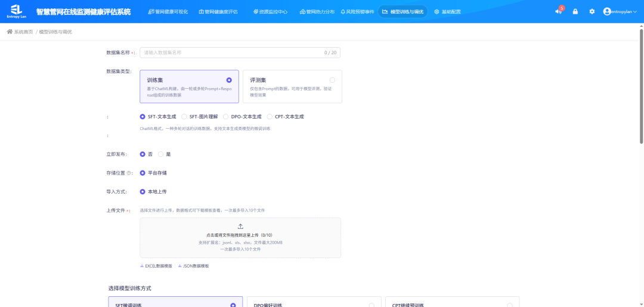Click the vertical page scrollbar

point(641,86)
